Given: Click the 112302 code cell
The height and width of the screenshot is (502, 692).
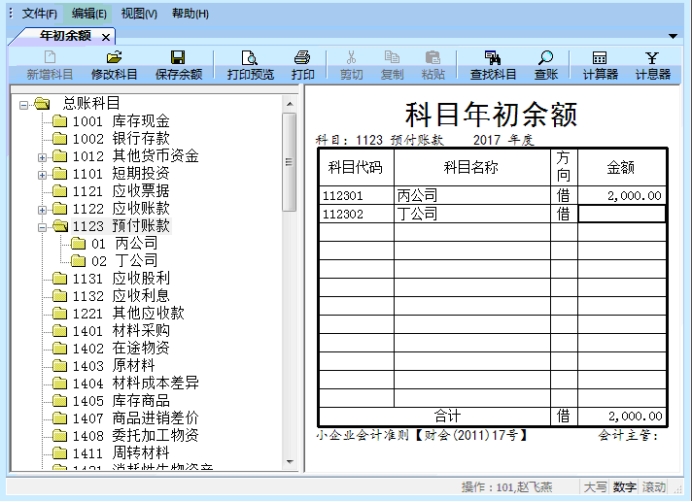Looking at the screenshot, I should 356,214.
